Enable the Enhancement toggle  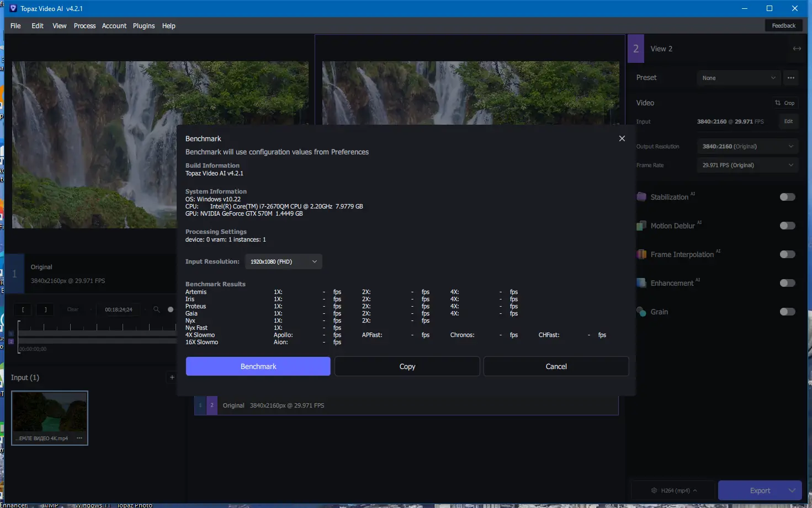coord(788,283)
